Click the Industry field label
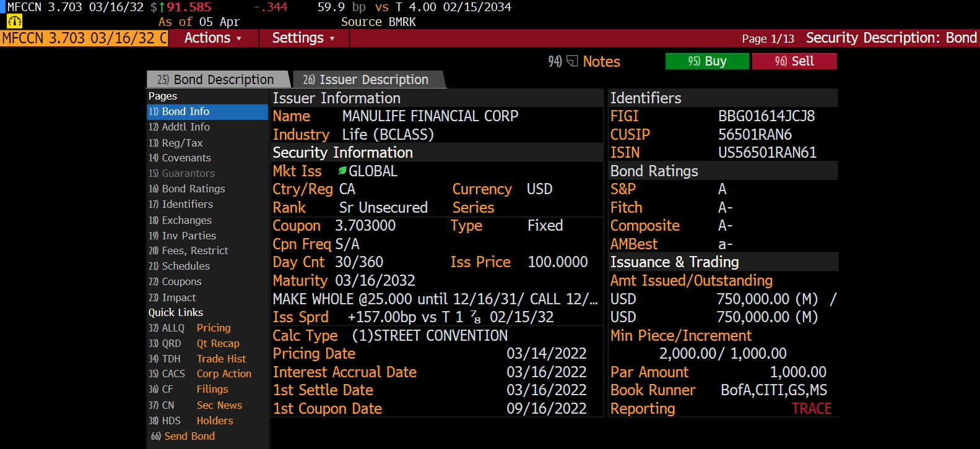980x449 pixels. click(301, 134)
